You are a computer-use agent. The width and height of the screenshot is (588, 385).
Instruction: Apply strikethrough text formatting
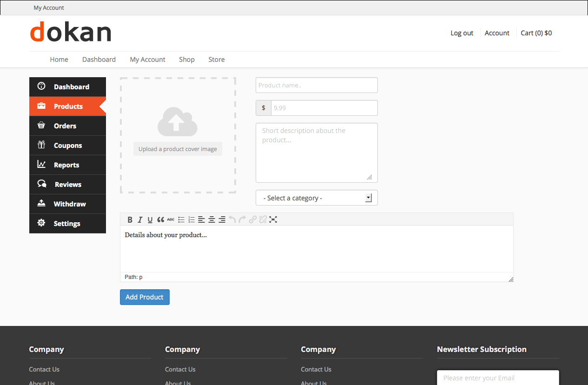[x=171, y=219]
